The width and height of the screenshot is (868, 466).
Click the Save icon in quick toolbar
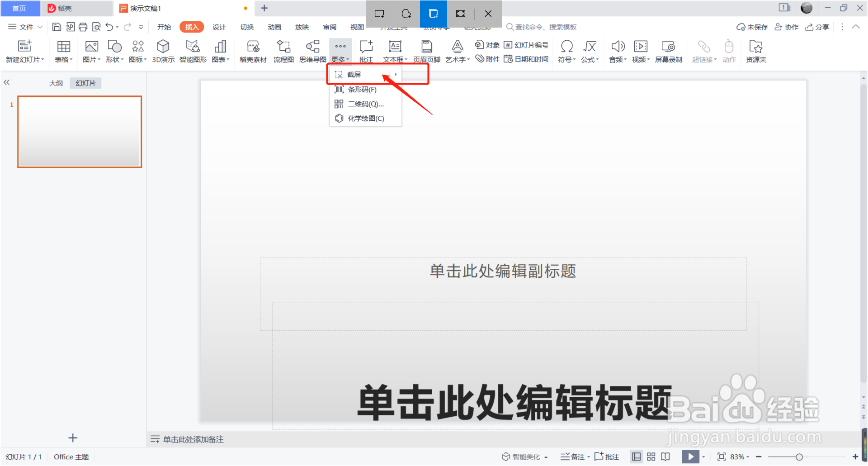click(x=57, y=27)
